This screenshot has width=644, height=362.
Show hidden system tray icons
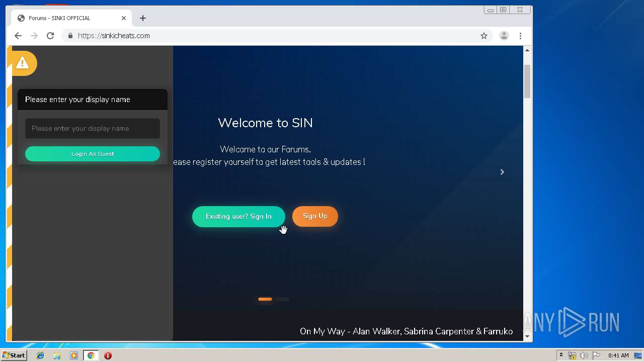tap(561, 355)
